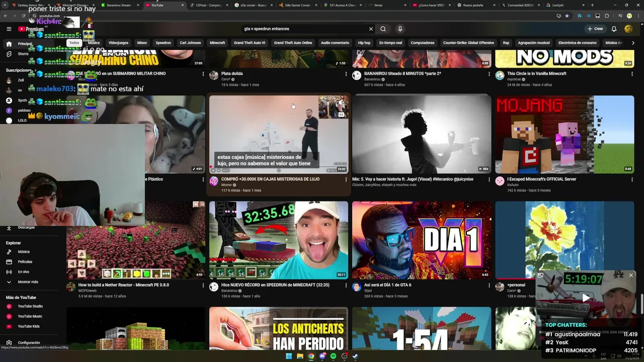Open the DIA 1 GTA VI thumbnail
The width and height of the screenshot is (644, 362).
click(422, 240)
